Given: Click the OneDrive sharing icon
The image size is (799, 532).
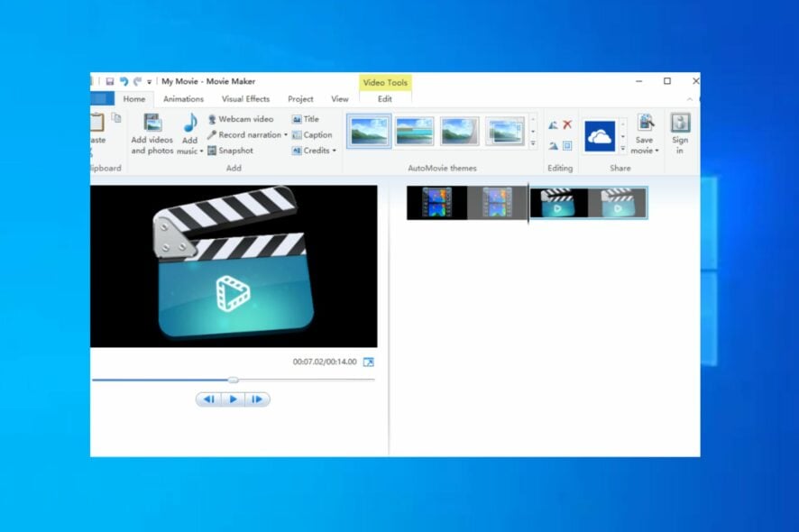Looking at the screenshot, I should click(601, 135).
